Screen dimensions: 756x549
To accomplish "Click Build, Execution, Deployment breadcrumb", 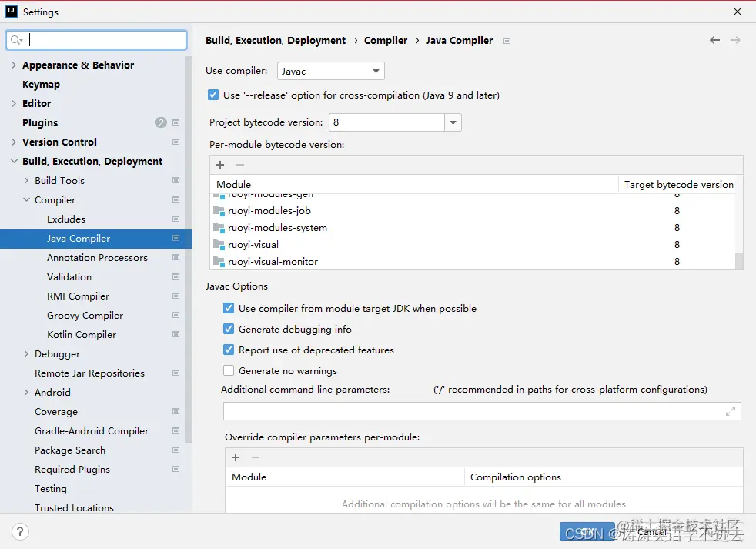I will tap(276, 41).
